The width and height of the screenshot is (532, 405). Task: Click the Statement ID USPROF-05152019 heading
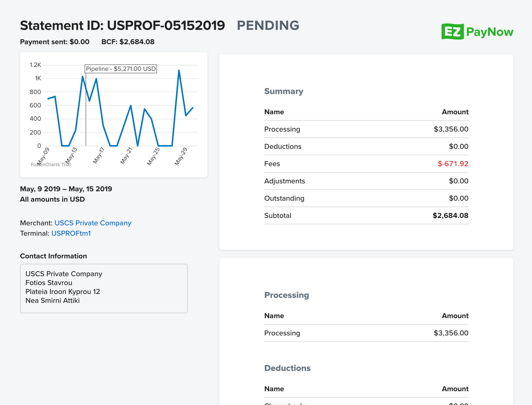click(122, 25)
